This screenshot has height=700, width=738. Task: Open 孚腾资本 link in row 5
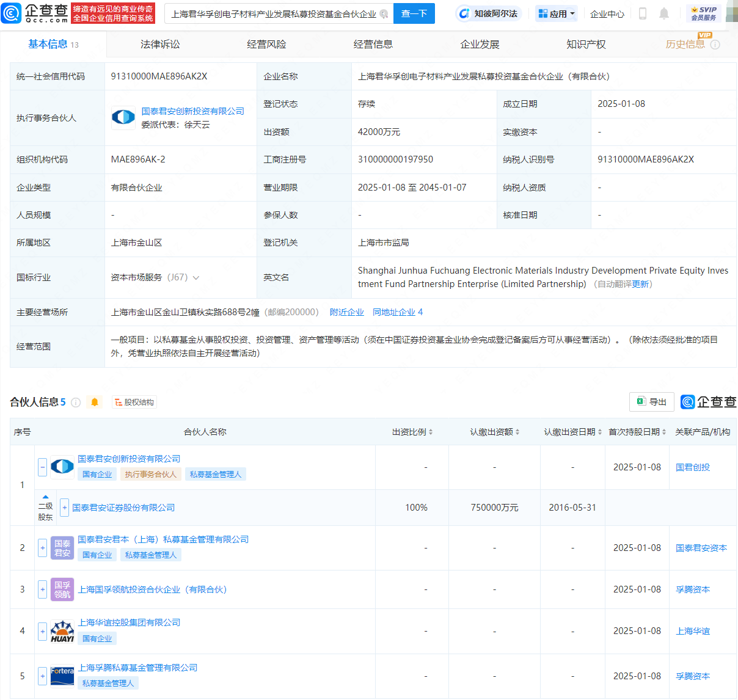pyautogui.click(x=693, y=676)
